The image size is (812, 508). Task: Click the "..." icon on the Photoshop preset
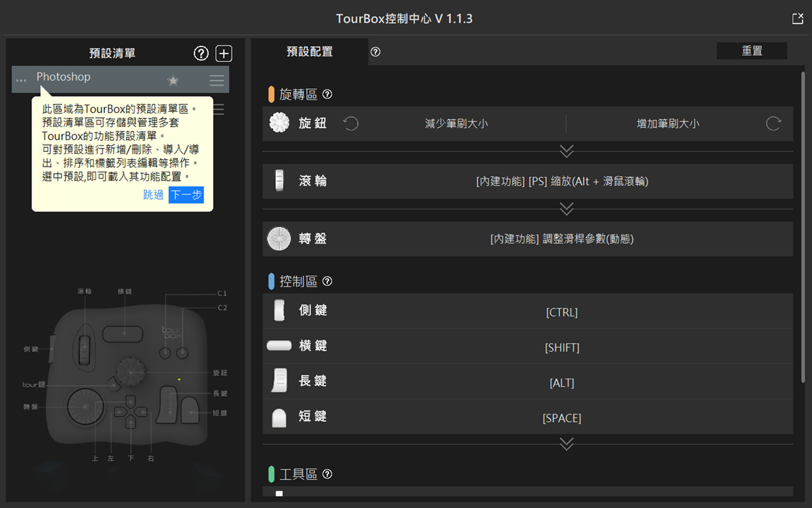tap(21, 80)
